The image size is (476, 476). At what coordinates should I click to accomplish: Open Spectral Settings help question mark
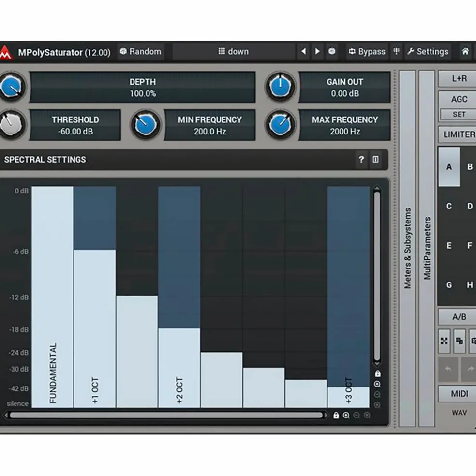click(x=361, y=159)
